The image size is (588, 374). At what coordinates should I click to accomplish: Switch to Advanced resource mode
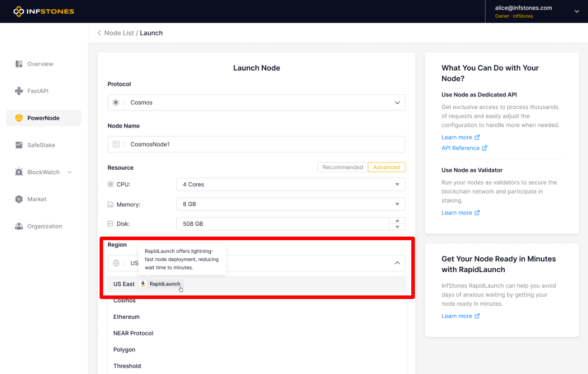point(387,167)
